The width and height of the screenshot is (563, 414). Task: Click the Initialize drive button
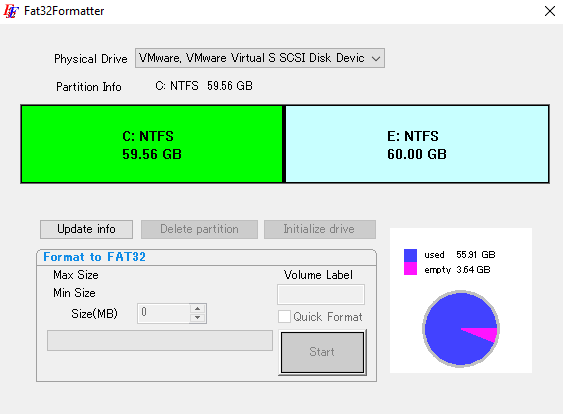pyautogui.click(x=320, y=229)
